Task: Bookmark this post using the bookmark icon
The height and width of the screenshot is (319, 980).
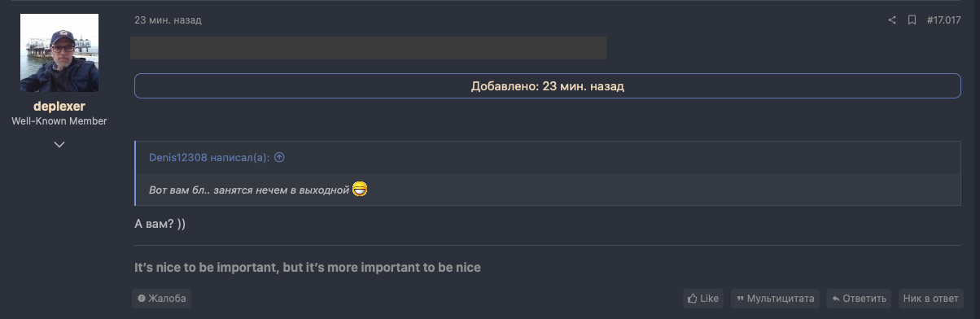Action: click(x=912, y=20)
